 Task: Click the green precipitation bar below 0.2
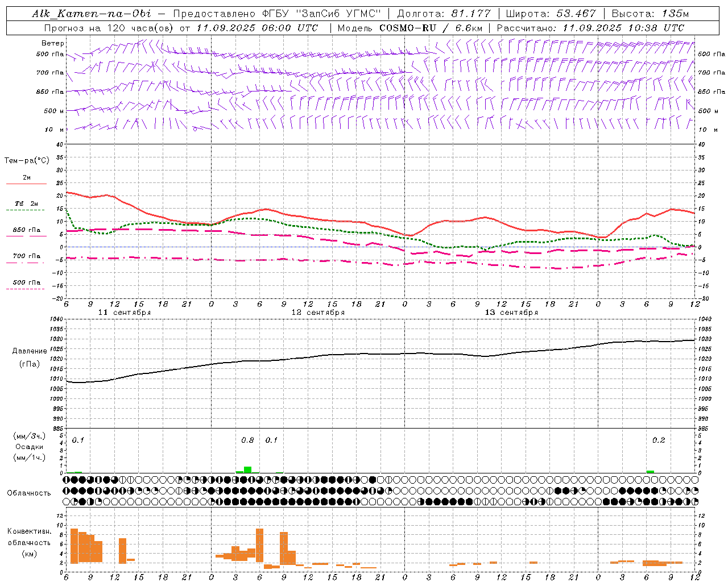pos(650,472)
